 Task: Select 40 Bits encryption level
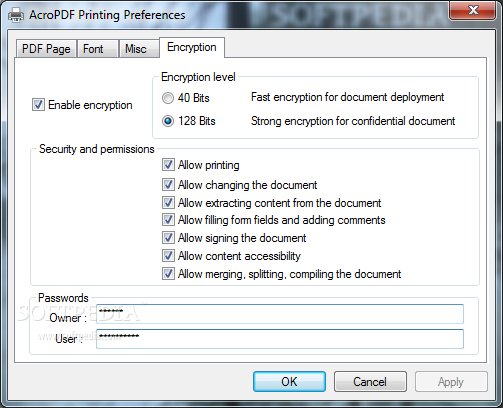(x=168, y=98)
